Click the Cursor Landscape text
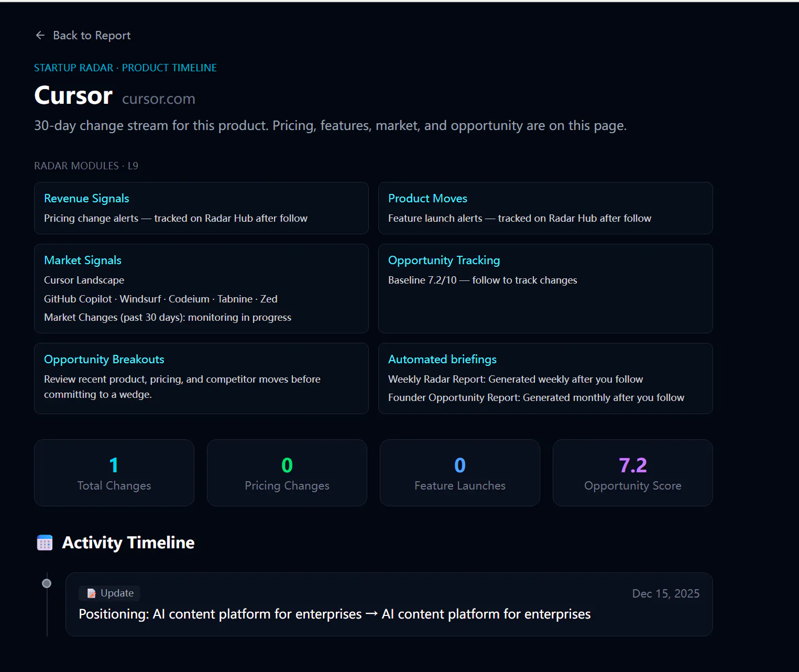Image resolution: width=799 pixels, height=672 pixels. 84,280
